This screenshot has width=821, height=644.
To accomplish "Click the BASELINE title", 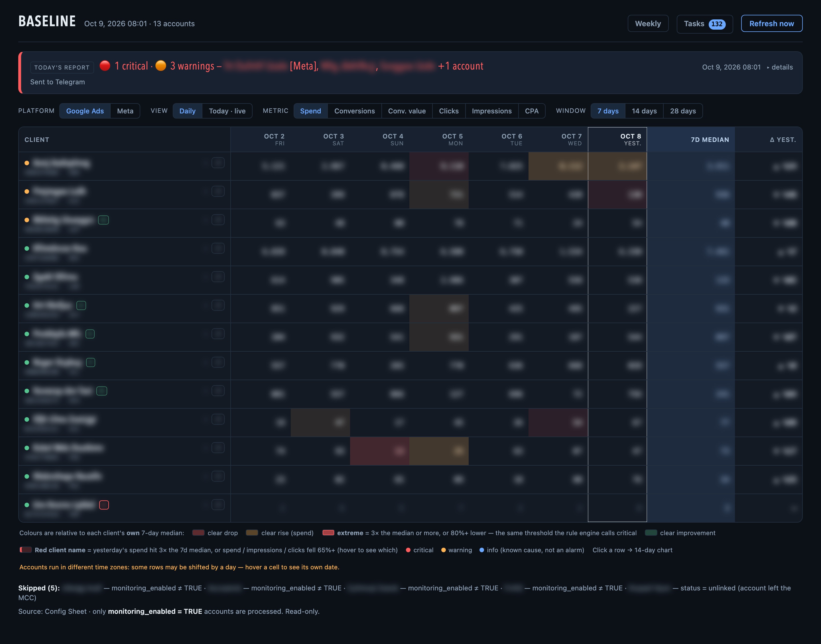I will tap(47, 21).
